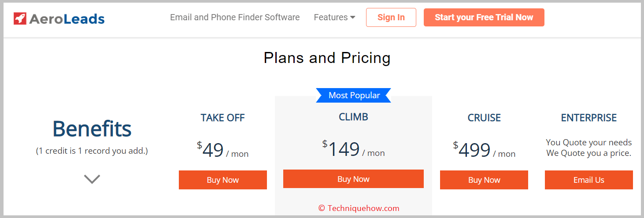Viewport: 644px width, 218px height.
Task: Select the ENTERPRISE plan heading
Action: pos(589,118)
